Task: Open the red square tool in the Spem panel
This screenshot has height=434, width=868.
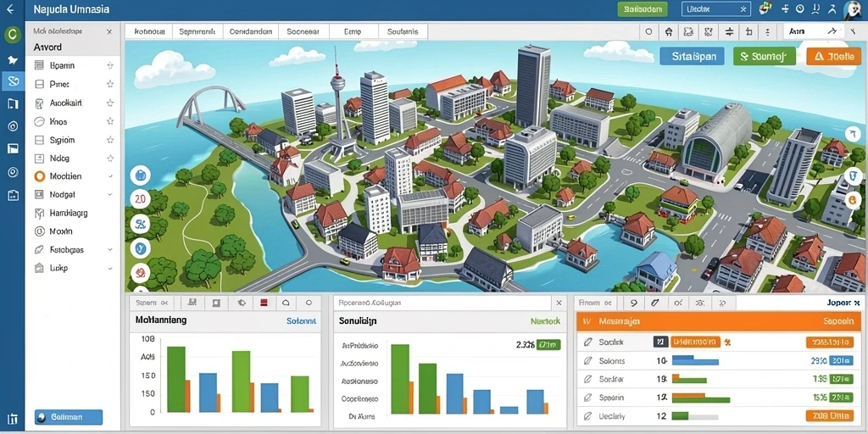Action: [264, 303]
